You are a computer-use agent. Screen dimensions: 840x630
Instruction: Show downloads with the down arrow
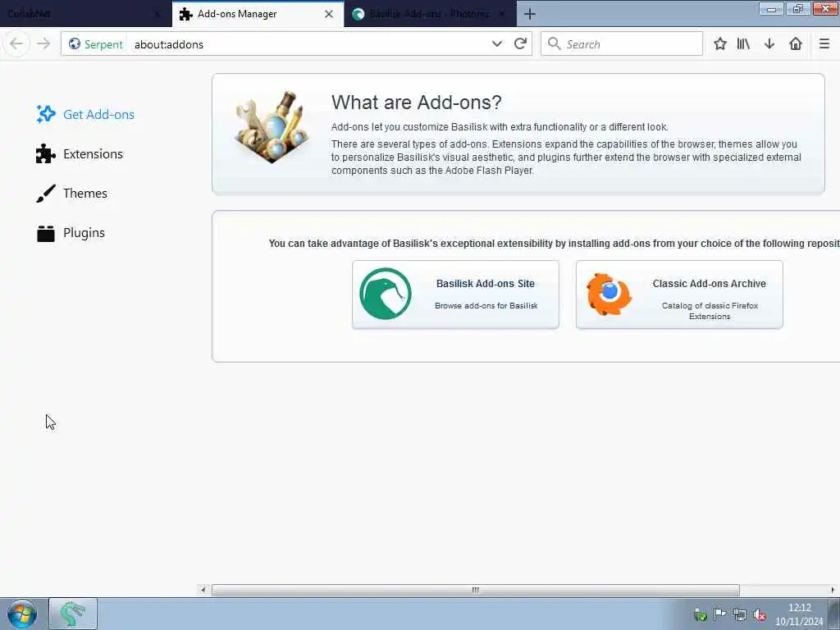point(769,44)
